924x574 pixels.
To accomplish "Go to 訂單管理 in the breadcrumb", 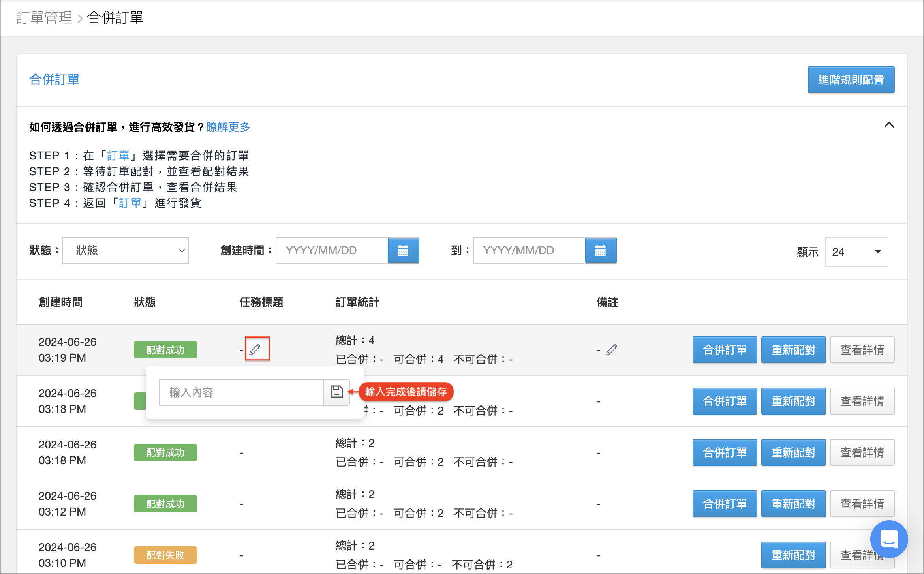I will coord(44,18).
